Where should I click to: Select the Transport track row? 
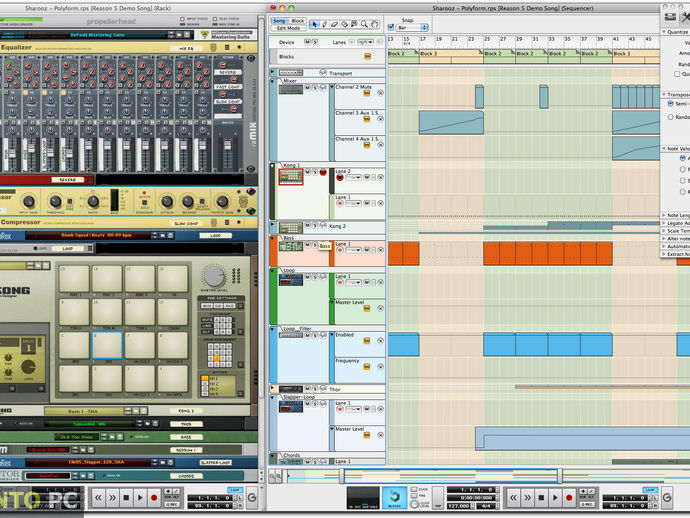[327, 73]
